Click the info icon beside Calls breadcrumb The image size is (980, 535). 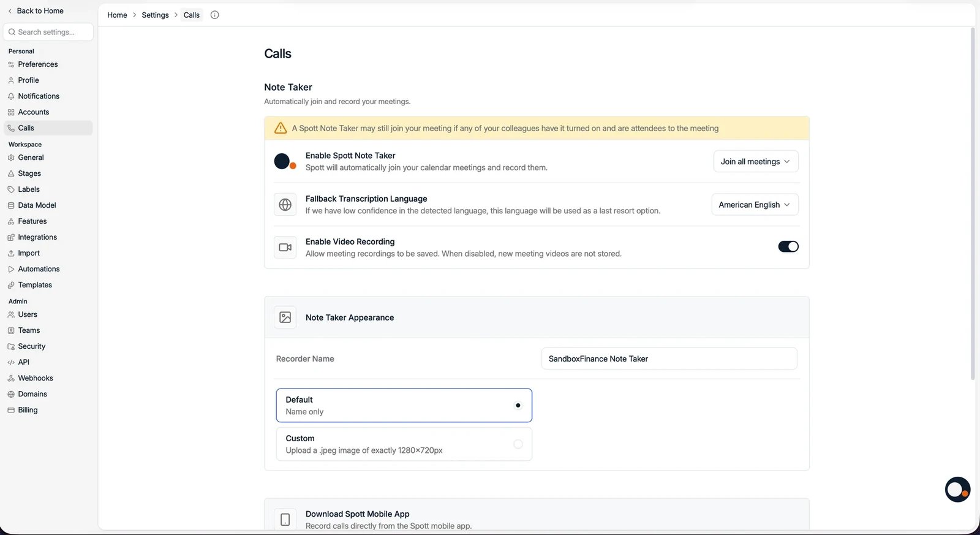point(214,15)
